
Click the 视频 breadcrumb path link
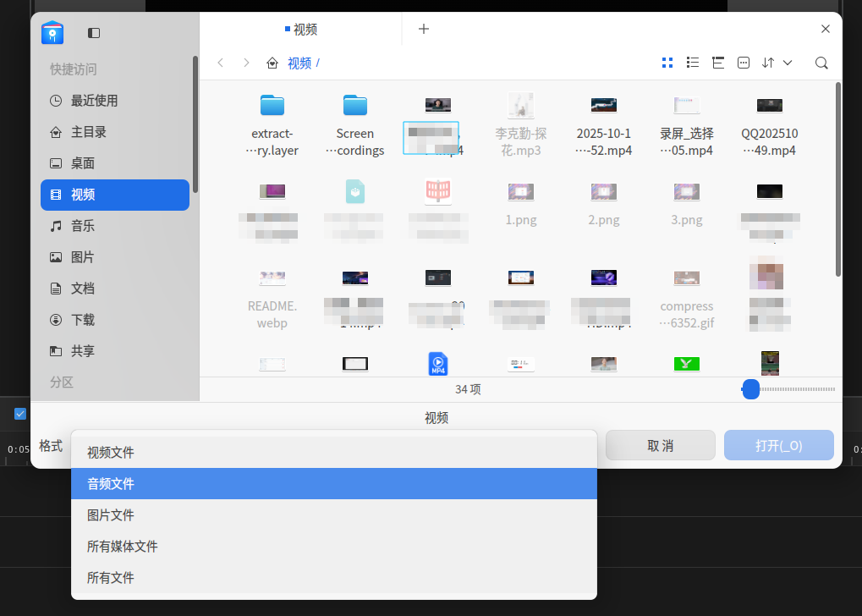(299, 63)
